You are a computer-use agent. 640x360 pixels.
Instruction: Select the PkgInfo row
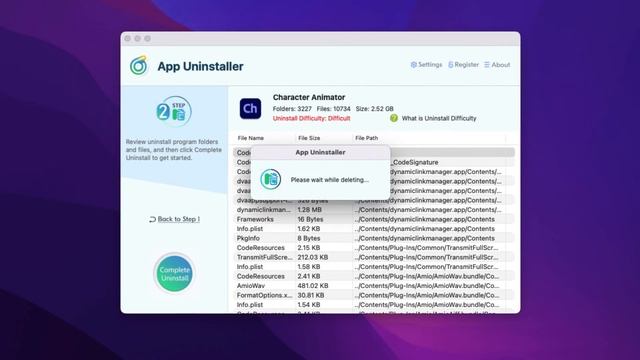[x=373, y=238]
